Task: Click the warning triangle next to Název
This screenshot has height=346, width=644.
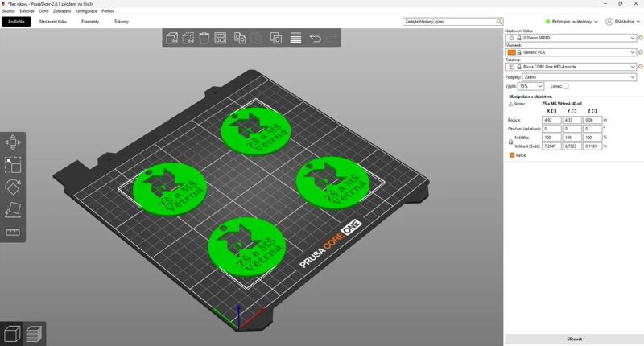Action: [x=510, y=104]
